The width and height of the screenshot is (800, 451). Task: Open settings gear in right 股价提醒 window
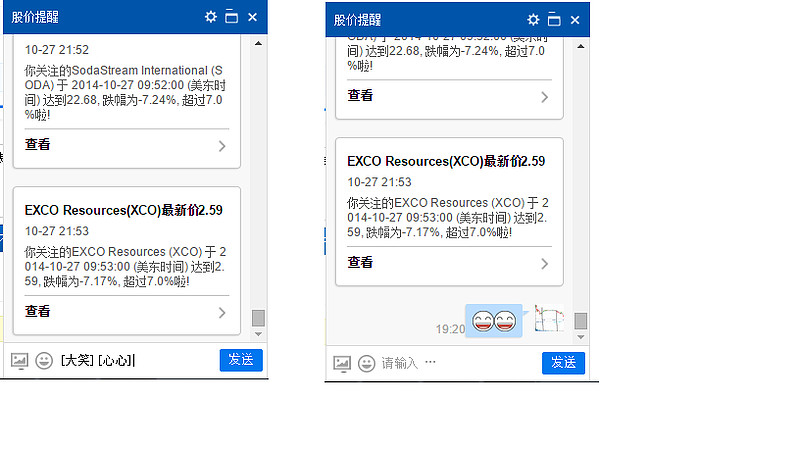tap(533, 20)
